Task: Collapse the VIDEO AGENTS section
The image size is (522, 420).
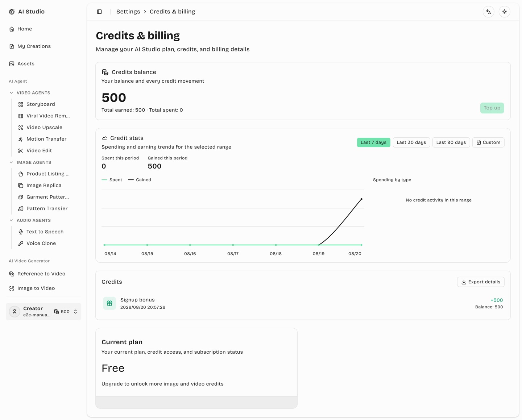Action: click(11, 93)
